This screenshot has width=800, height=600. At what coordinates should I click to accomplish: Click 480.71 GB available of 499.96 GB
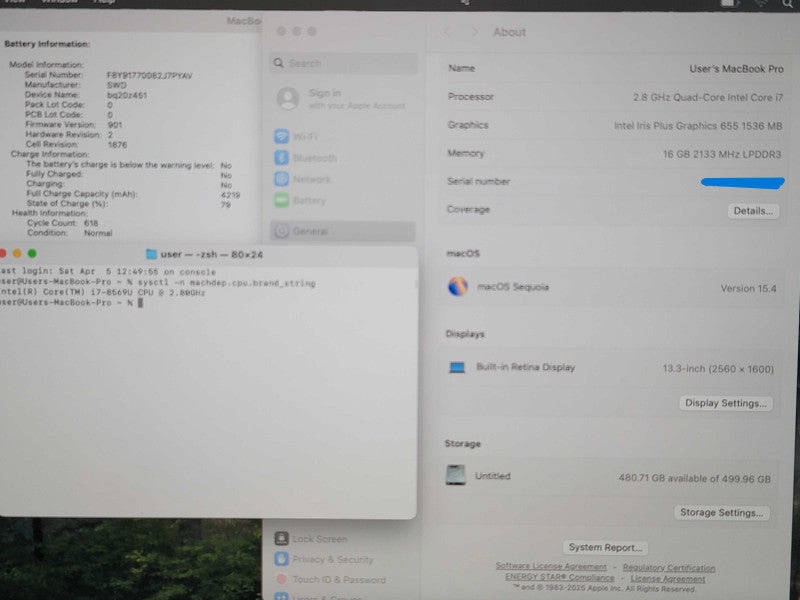[694, 479]
